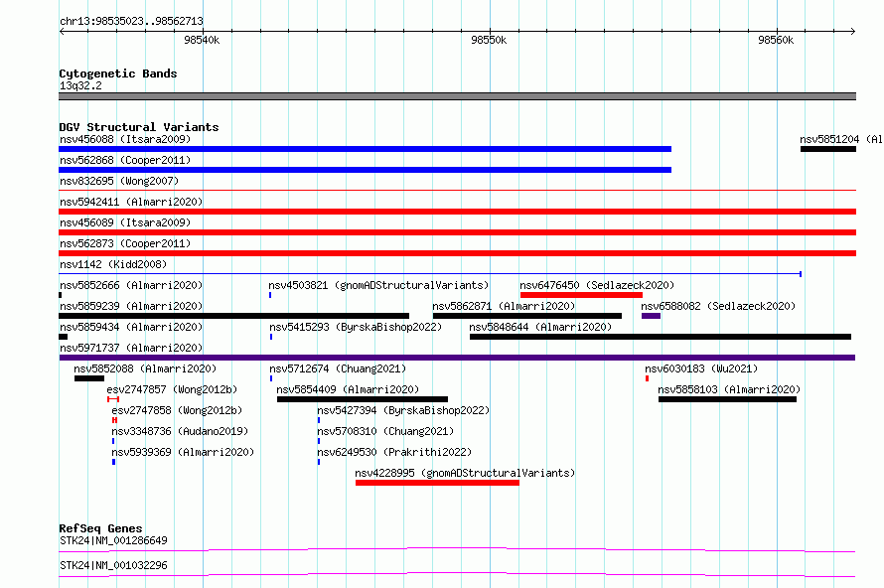Select the 98560k ruler position

coord(776,40)
